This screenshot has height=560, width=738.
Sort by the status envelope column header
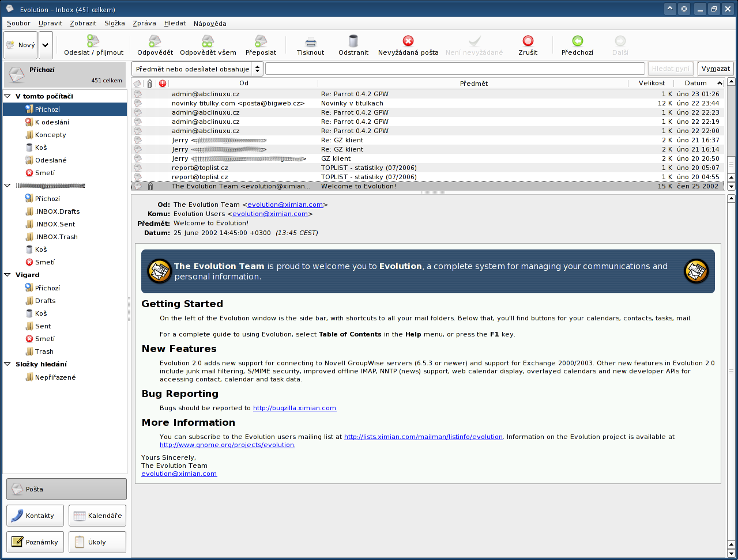tap(137, 84)
